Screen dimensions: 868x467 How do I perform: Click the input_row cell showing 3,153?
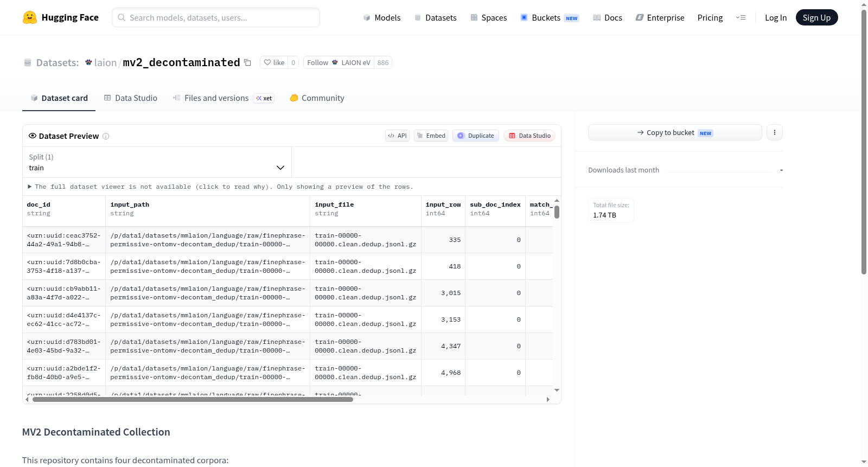click(x=443, y=319)
